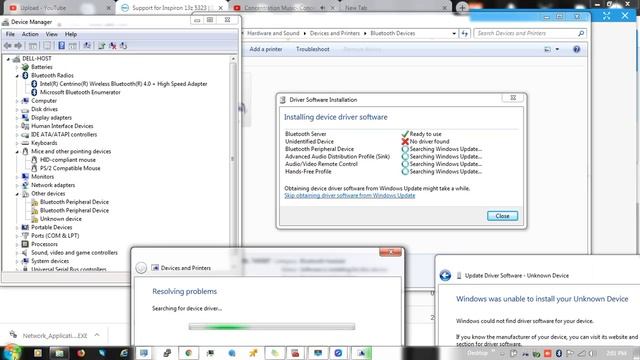
Task: Select Intel Centrino Wireless Bluetooth adapter entry
Action: click(x=123, y=84)
